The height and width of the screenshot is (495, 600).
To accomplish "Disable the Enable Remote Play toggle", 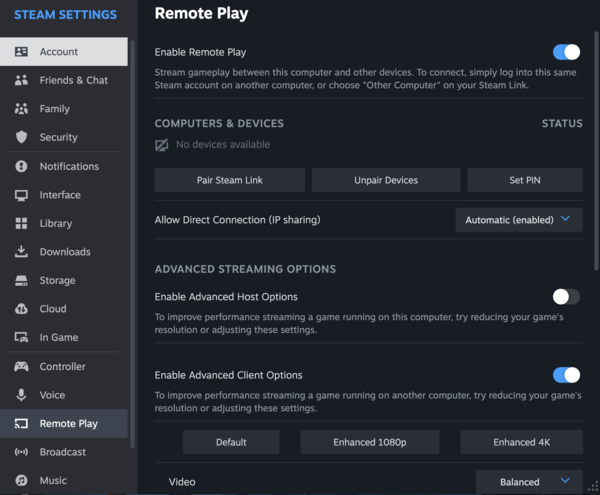I will click(x=566, y=52).
